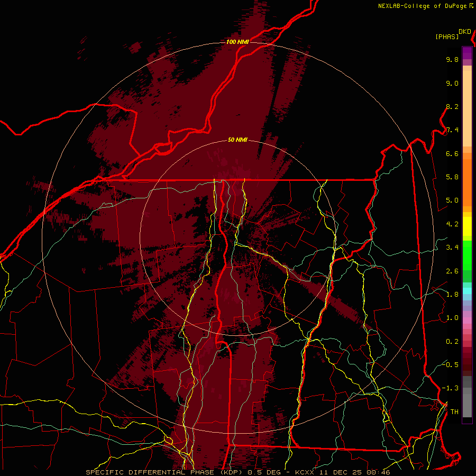The image size is (476, 476).
Task: Click the 11 DEC 25 date text
Action: pyautogui.click(x=342, y=472)
